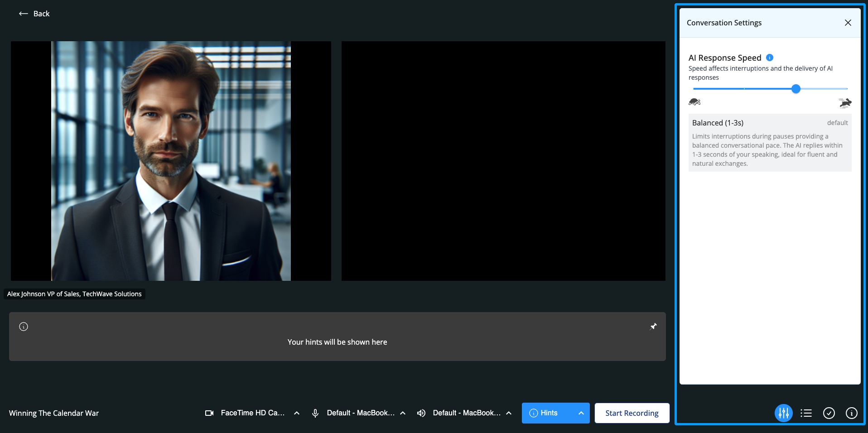Click the turtle slow-speed icon

694,102
